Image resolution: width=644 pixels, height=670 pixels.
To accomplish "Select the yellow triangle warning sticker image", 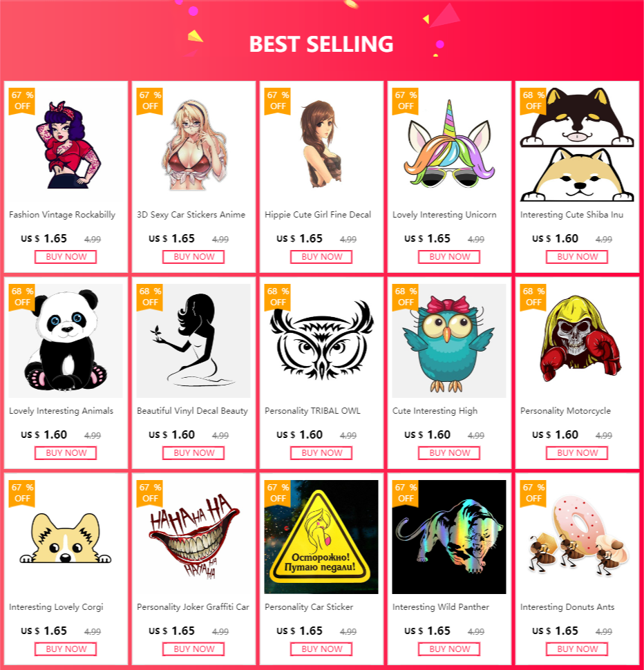I will point(321,537).
